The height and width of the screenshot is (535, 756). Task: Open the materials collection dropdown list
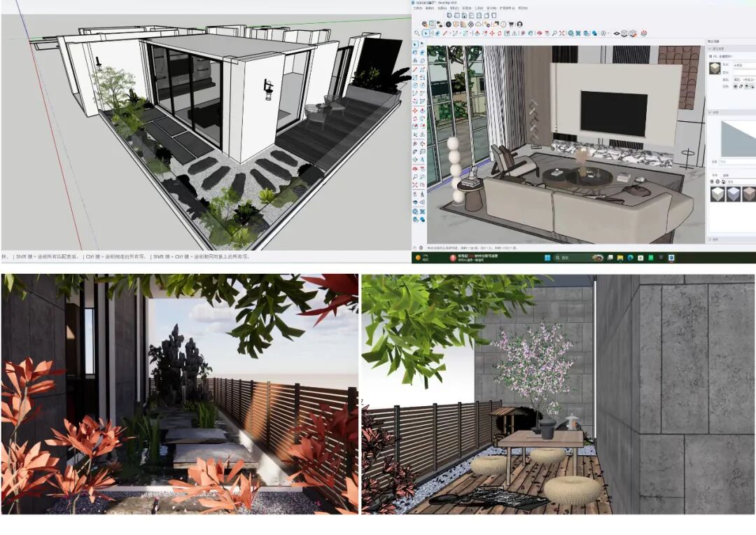(x=741, y=182)
